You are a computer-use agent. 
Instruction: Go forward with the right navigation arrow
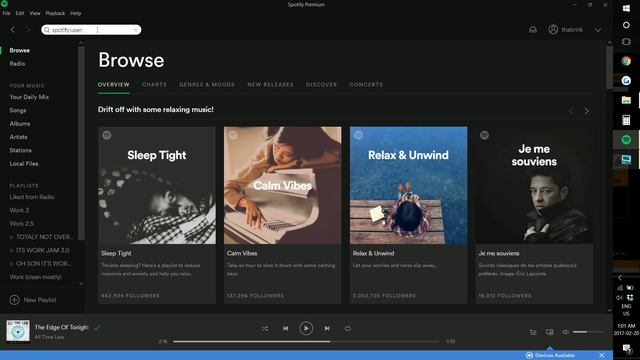click(x=28, y=30)
